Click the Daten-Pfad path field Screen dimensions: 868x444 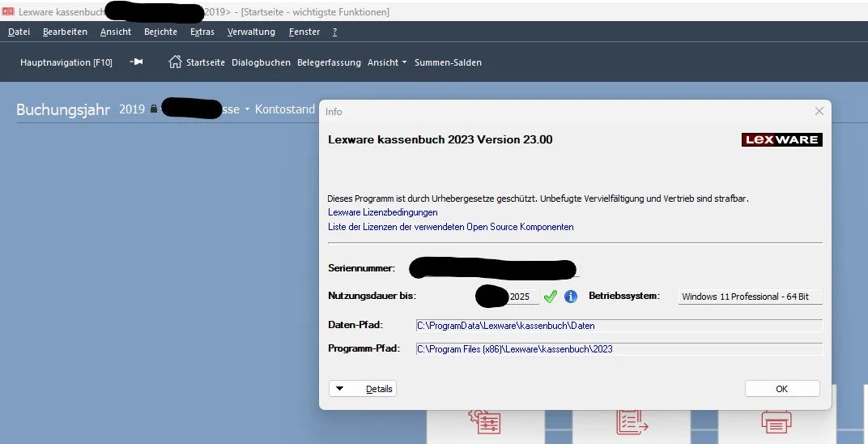pyautogui.click(x=619, y=326)
